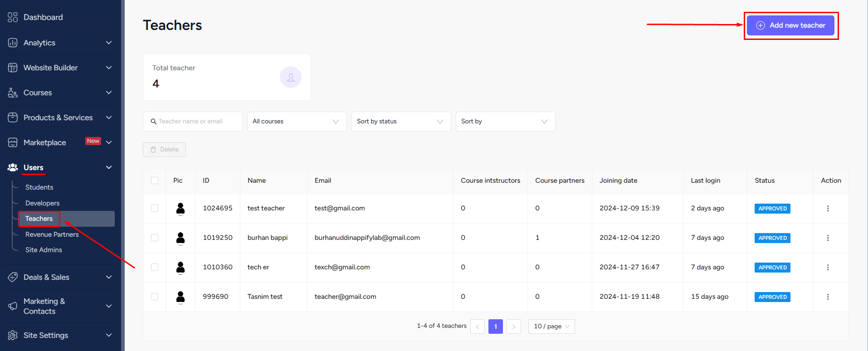Open action menu for Tasnim test
Image resolution: width=868 pixels, height=351 pixels.
tap(828, 297)
